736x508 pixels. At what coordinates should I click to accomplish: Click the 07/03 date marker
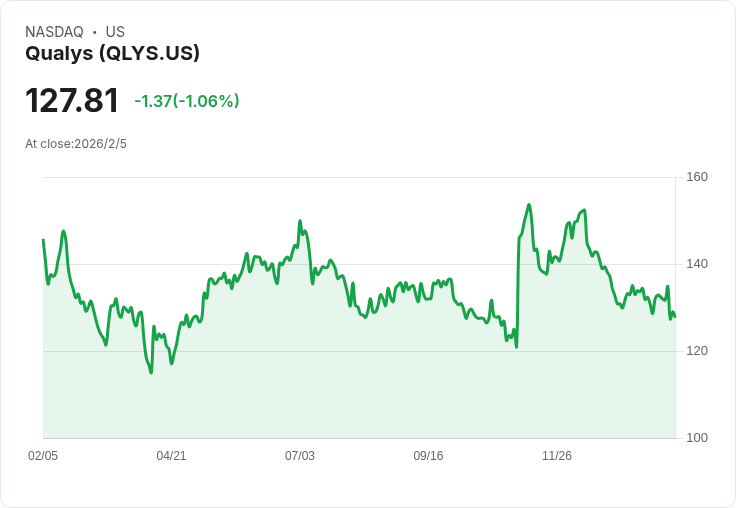click(x=300, y=455)
